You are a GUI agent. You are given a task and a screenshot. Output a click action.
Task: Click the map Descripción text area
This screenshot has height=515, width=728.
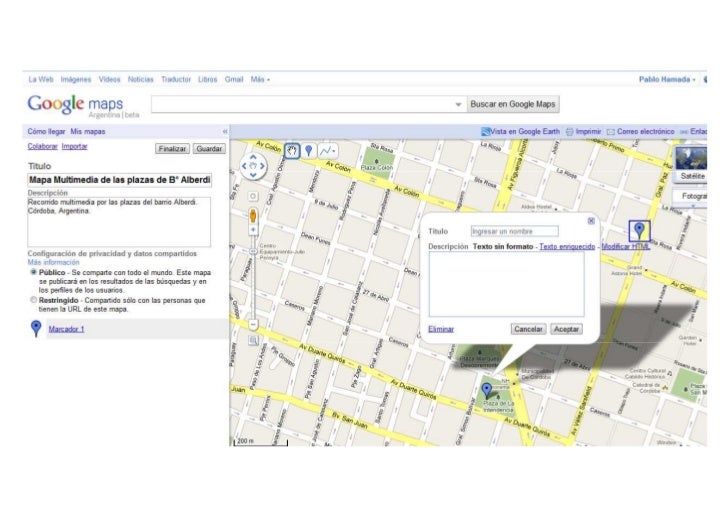[119, 222]
